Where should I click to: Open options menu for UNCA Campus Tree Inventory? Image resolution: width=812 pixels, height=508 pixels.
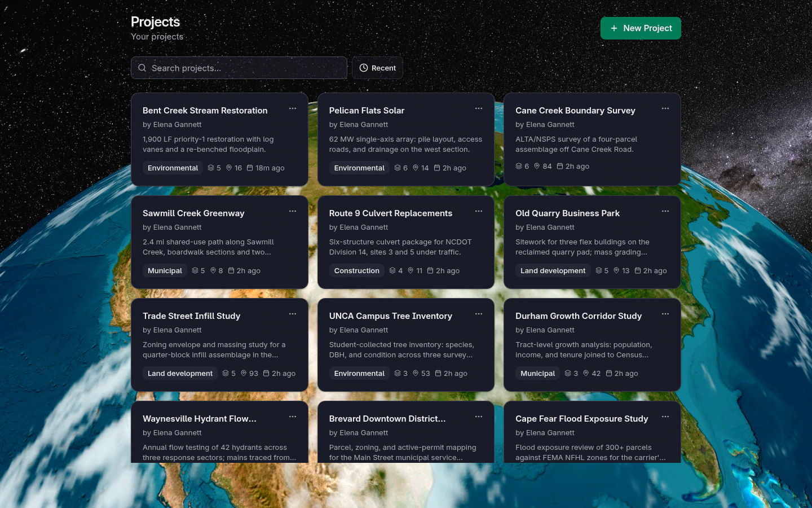pos(479,314)
